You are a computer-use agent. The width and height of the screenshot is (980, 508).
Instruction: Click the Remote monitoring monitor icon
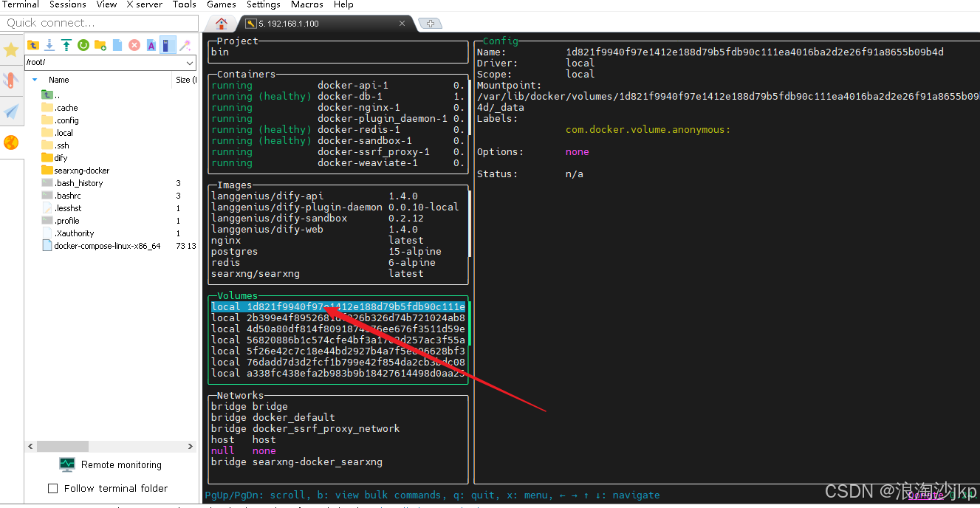[67, 464]
